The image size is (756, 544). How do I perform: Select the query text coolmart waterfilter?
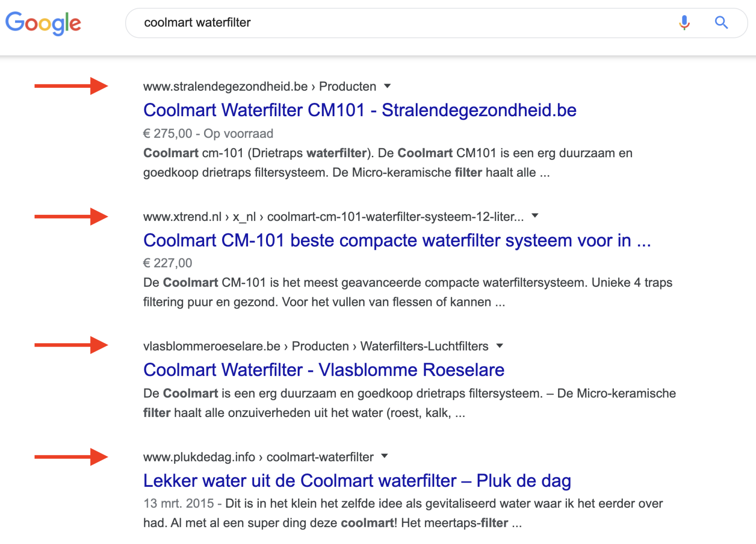(x=198, y=22)
